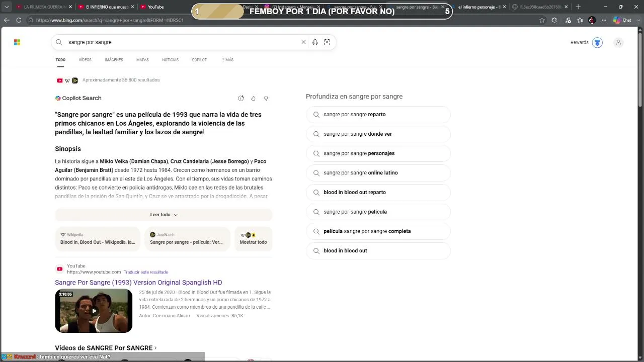Click the Wikipedia W source icon above results
644x362 pixels.
67,80
